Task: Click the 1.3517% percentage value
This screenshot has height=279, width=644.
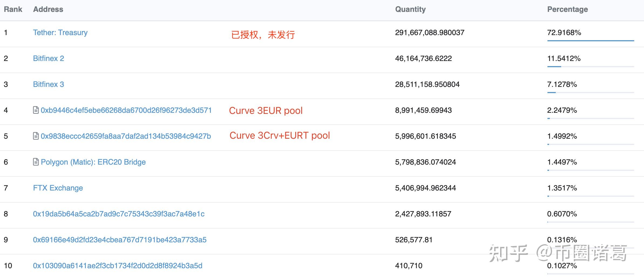Action: [562, 188]
